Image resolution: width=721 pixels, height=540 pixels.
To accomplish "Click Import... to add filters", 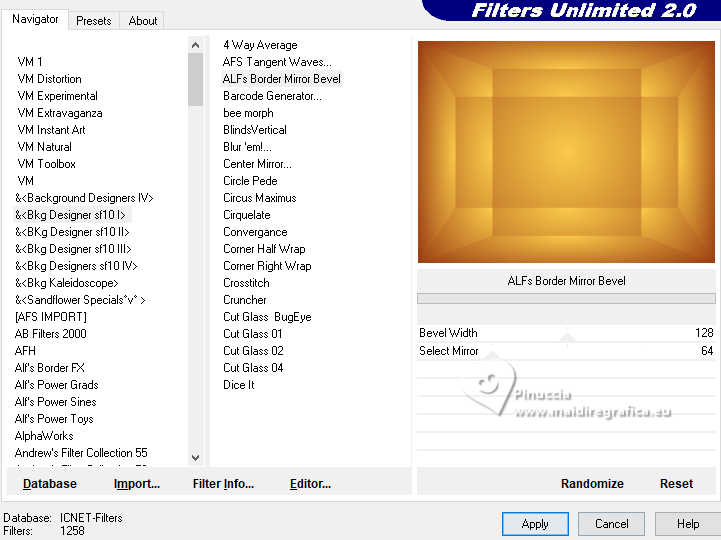I will (137, 484).
